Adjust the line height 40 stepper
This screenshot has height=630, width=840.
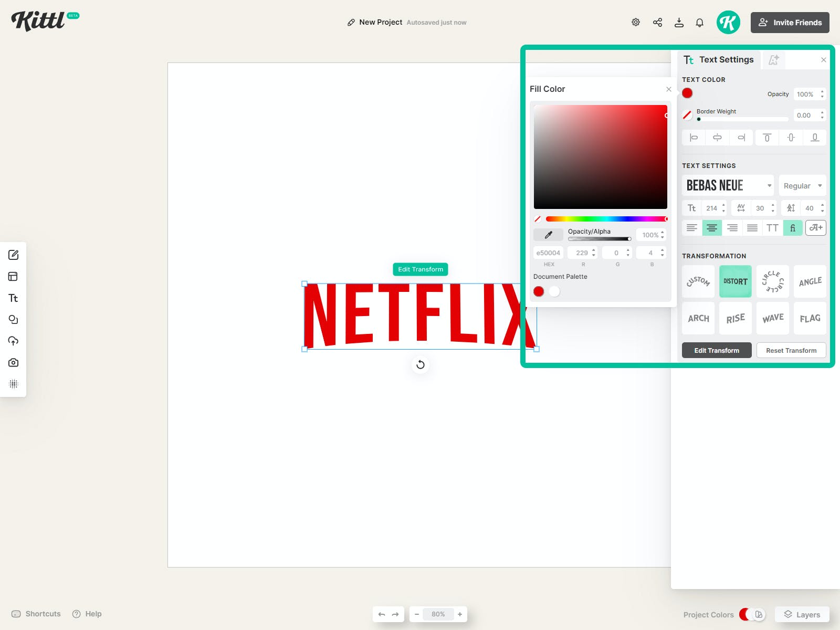(822, 208)
